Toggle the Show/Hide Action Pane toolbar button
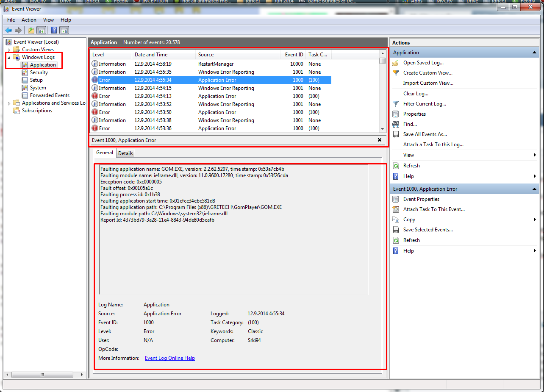This screenshot has width=544, height=392. pyautogui.click(x=64, y=30)
